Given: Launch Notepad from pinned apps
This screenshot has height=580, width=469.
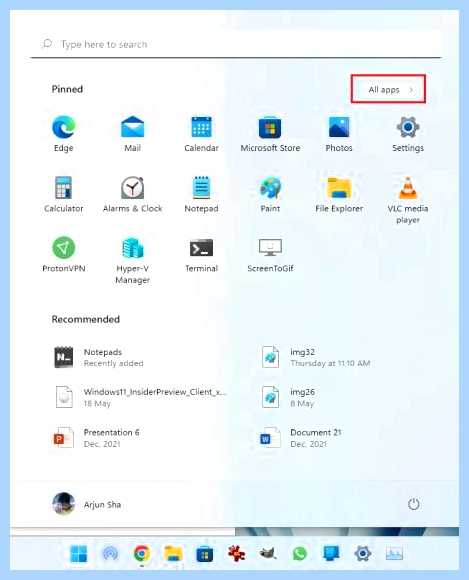Looking at the screenshot, I should pyautogui.click(x=201, y=194).
